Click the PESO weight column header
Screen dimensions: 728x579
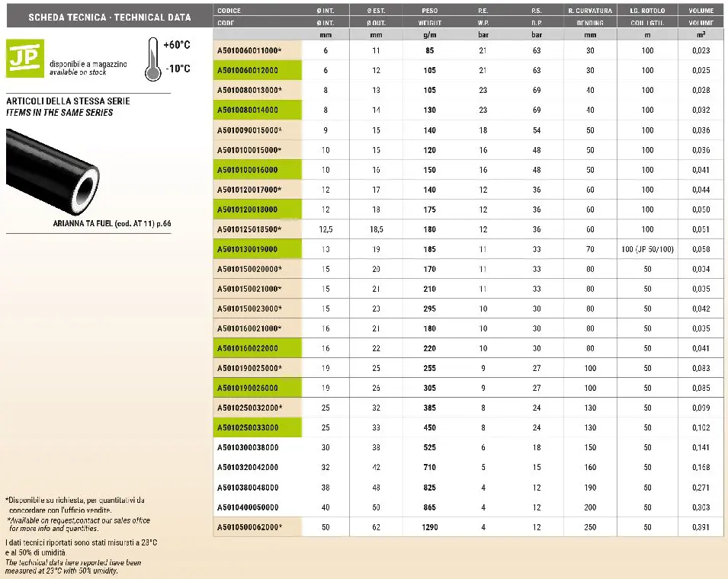click(429, 11)
